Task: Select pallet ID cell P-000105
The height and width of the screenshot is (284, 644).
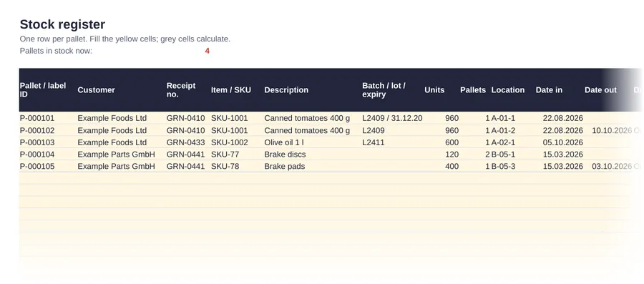Action: tap(37, 166)
